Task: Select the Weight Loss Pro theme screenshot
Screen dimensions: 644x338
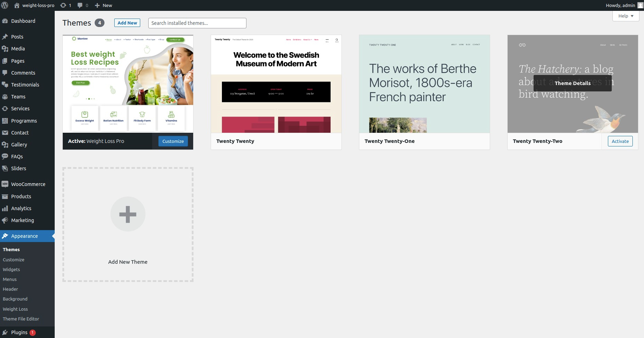Action: tap(128, 84)
